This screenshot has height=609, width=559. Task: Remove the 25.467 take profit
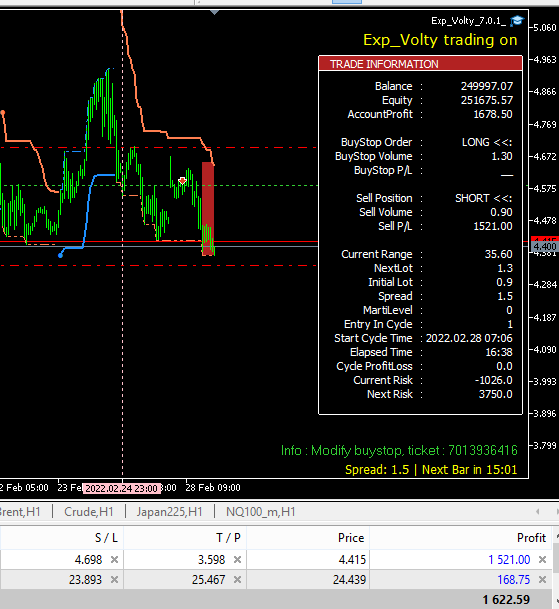pos(237,580)
